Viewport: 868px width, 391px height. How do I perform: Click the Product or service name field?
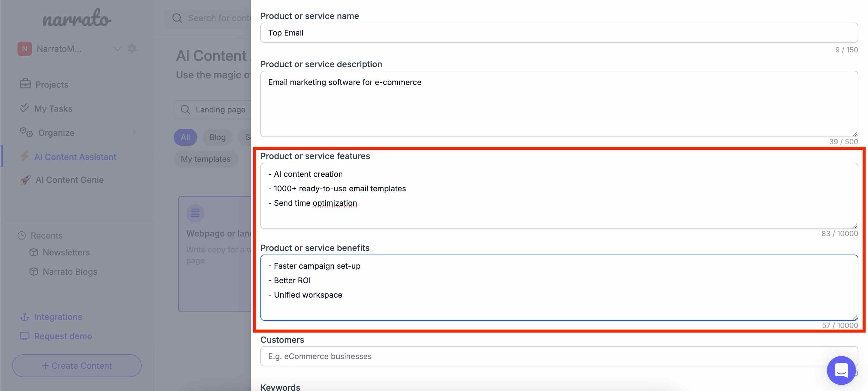(559, 33)
